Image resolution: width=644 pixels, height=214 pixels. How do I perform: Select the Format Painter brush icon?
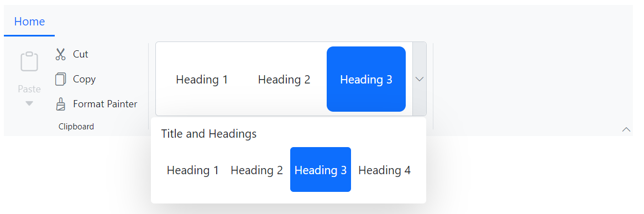[60, 105]
